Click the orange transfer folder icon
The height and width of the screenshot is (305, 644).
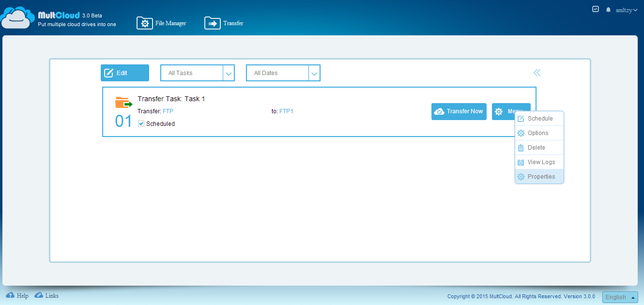pyautogui.click(x=123, y=103)
